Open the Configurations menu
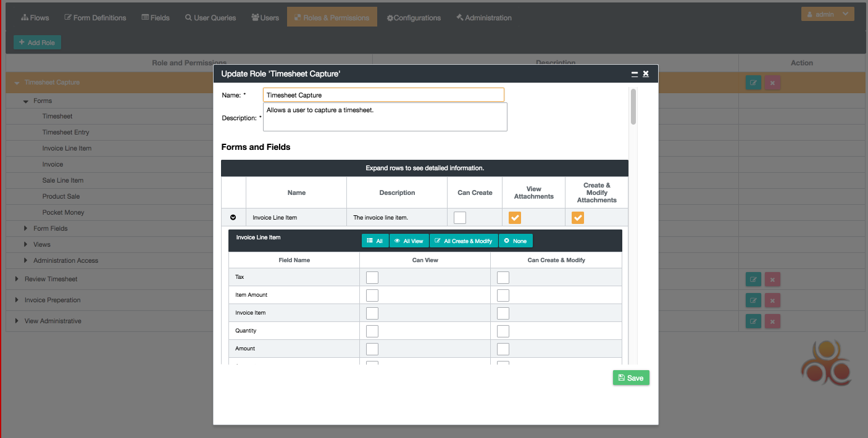868x438 pixels. (414, 18)
